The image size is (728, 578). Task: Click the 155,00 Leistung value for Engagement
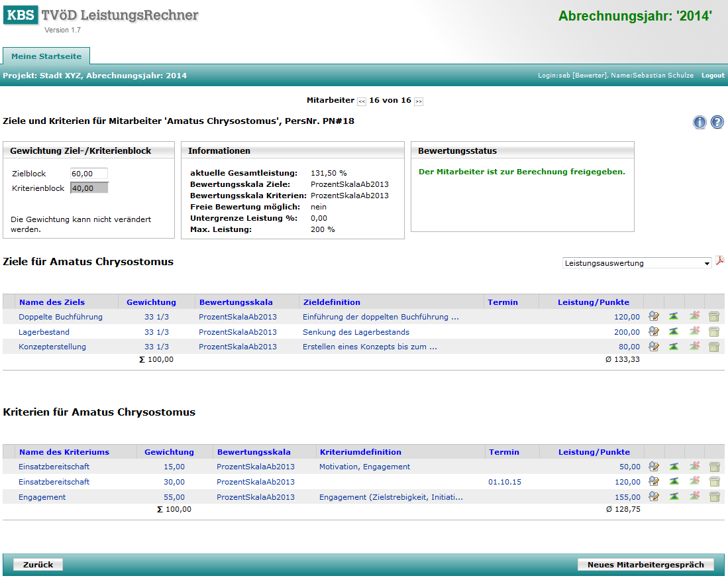click(x=628, y=497)
